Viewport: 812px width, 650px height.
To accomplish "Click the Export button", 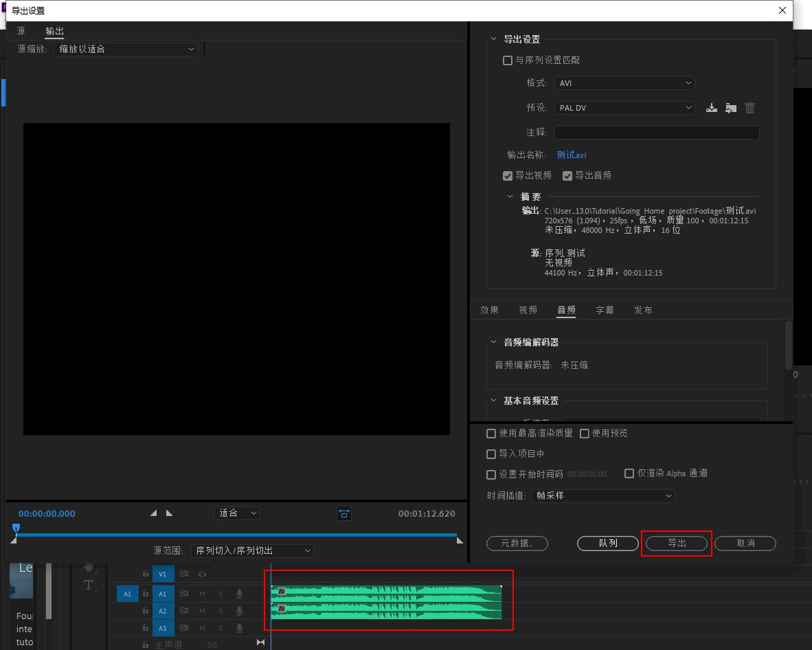I will point(676,543).
